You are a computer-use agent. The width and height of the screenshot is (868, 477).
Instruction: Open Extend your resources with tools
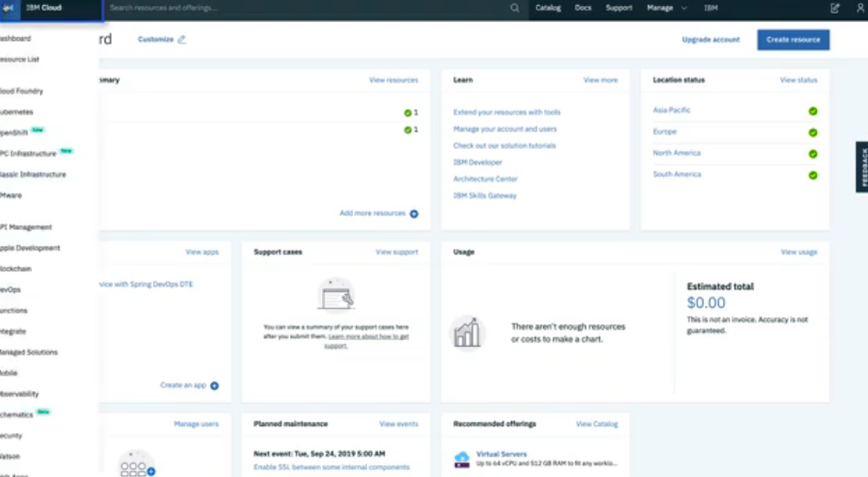pos(507,113)
